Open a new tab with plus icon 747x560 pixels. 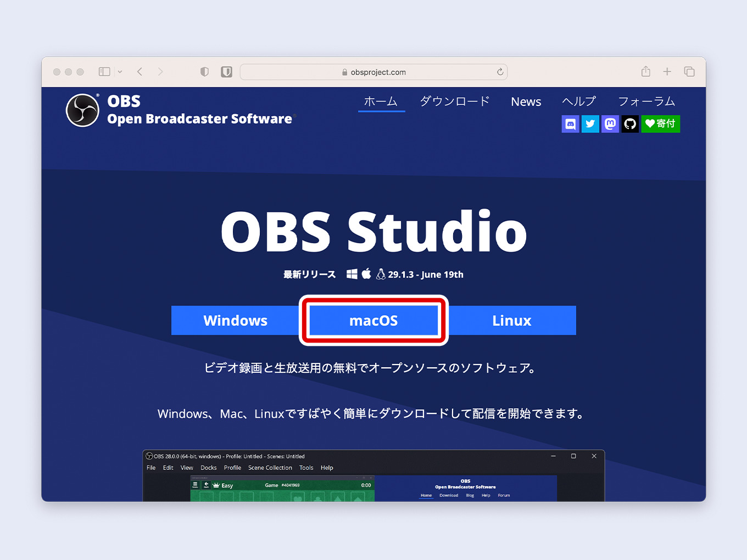point(667,71)
